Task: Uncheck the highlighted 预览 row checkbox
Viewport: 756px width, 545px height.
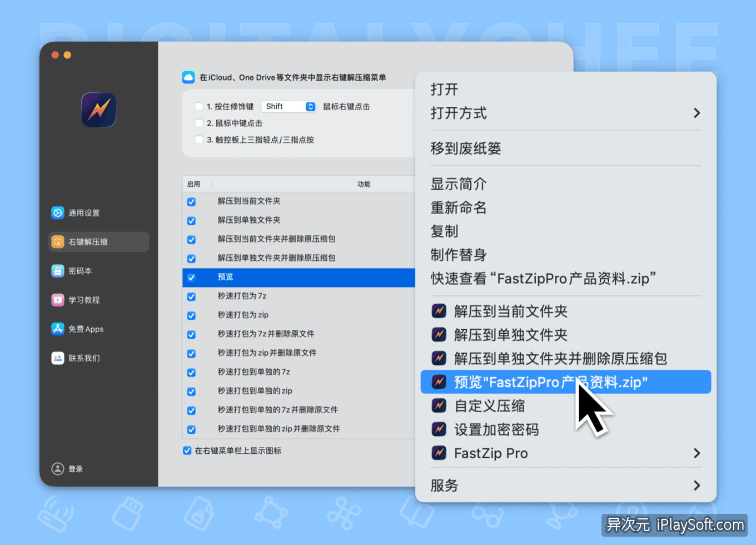Action: tap(191, 278)
